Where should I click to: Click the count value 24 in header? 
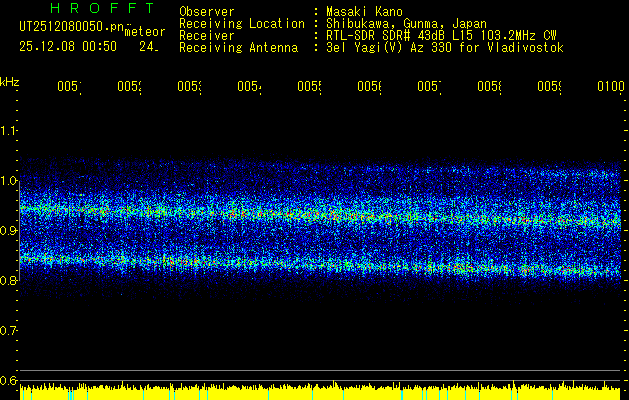click(x=149, y=47)
